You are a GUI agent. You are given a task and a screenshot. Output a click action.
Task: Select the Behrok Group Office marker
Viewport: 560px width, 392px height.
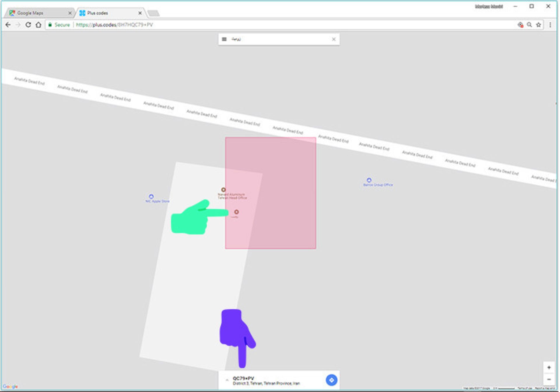click(x=369, y=180)
